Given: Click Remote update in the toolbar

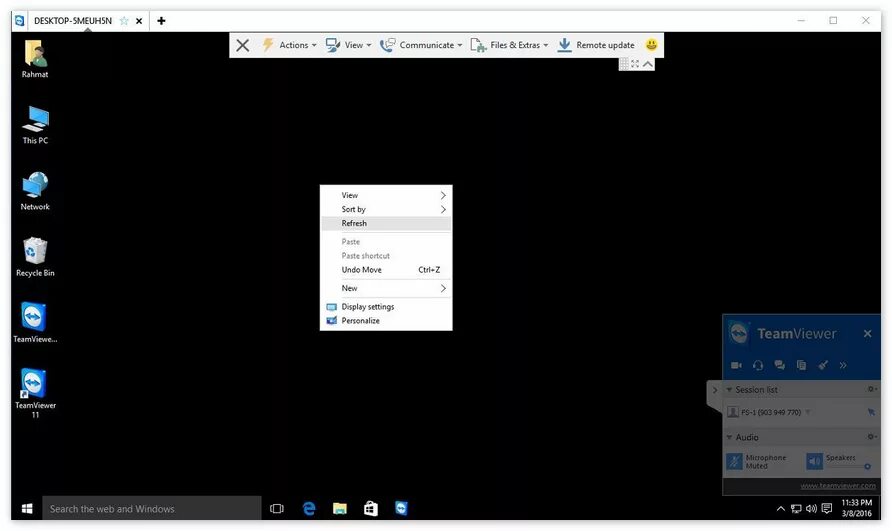Looking at the screenshot, I should tap(596, 45).
